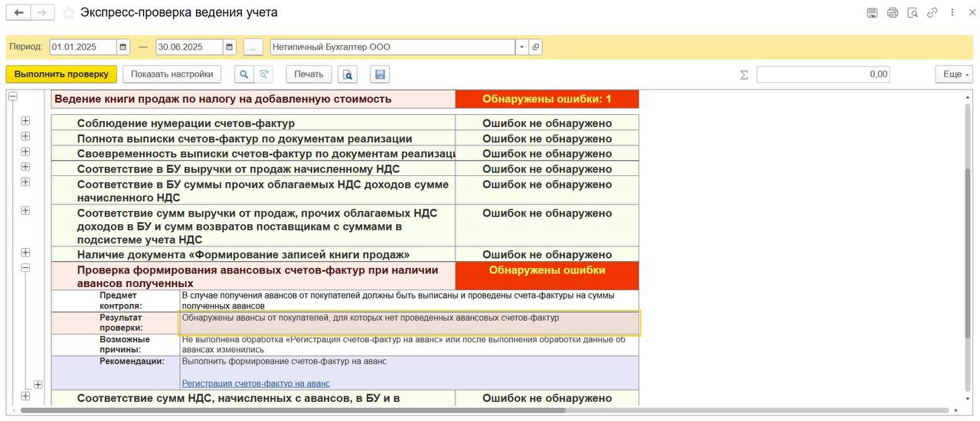The width and height of the screenshot is (980, 421).
Task: Open print preview icon in top-right header
Action: [x=913, y=13]
